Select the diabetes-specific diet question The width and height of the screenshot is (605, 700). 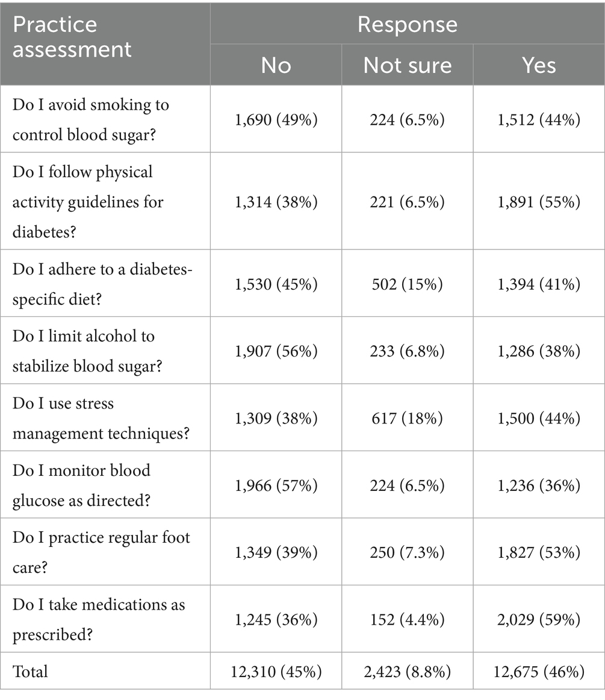coord(102,284)
